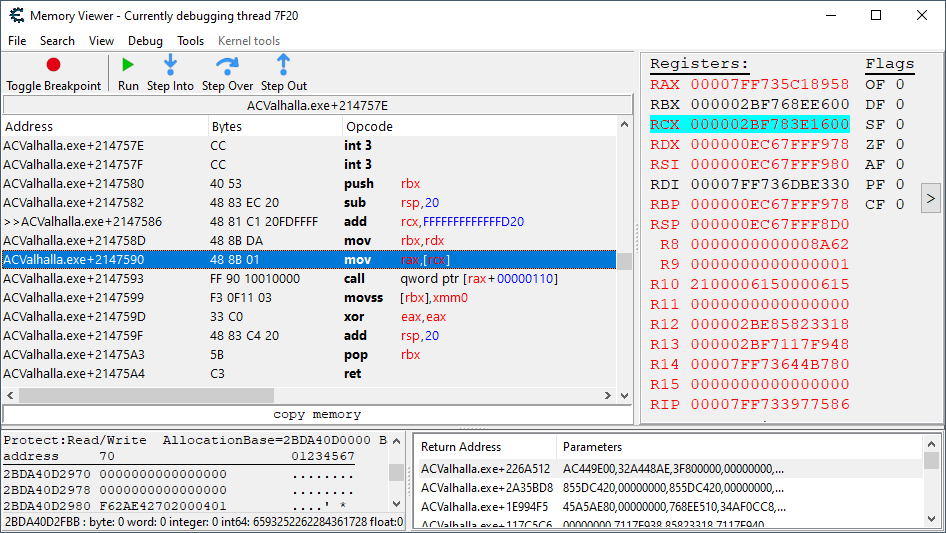
Task: Select the ACValhalla.exe+226A512 return address row
Action: coord(485,469)
